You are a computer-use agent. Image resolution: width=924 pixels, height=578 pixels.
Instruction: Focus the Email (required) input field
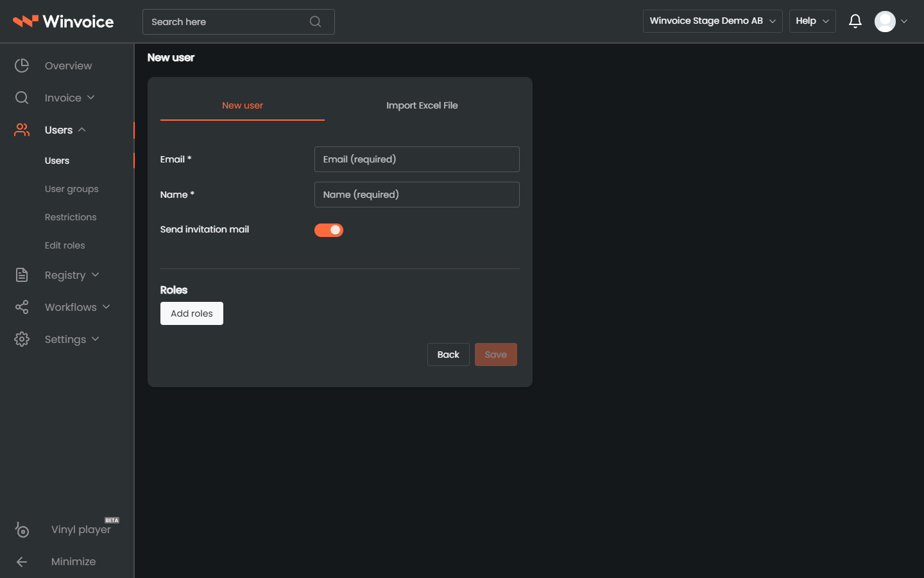pos(417,159)
